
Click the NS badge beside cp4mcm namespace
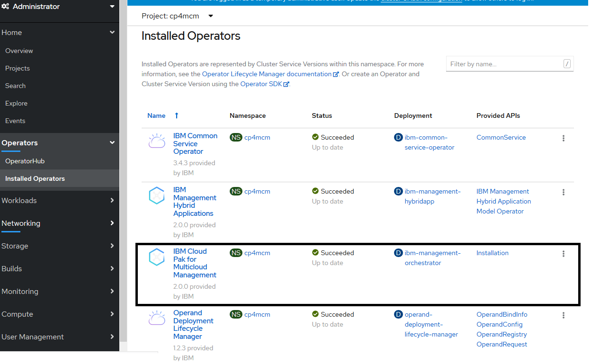point(236,137)
